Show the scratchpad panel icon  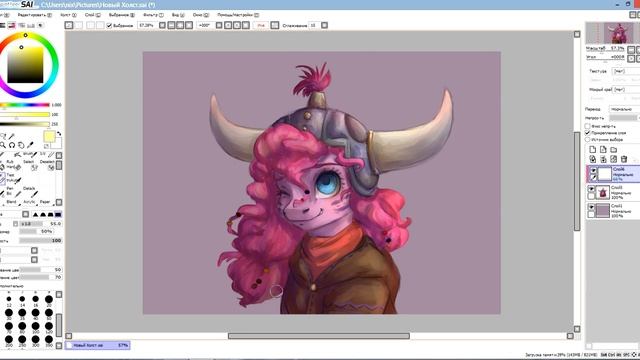click(x=40, y=25)
